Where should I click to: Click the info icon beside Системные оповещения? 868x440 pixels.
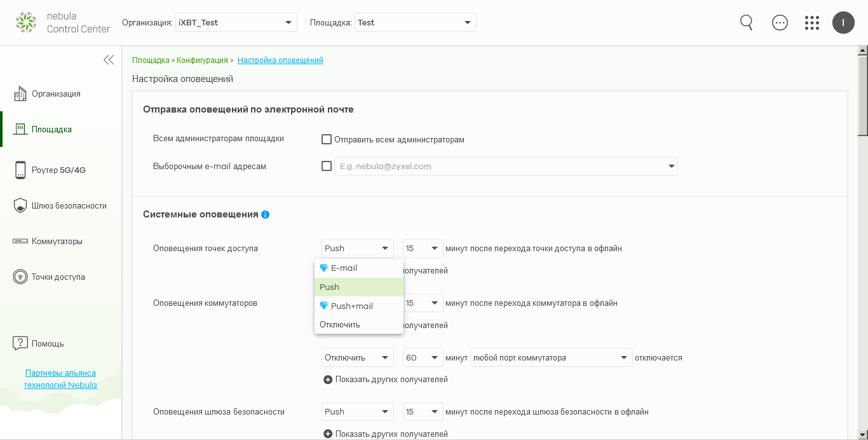click(266, 215)
